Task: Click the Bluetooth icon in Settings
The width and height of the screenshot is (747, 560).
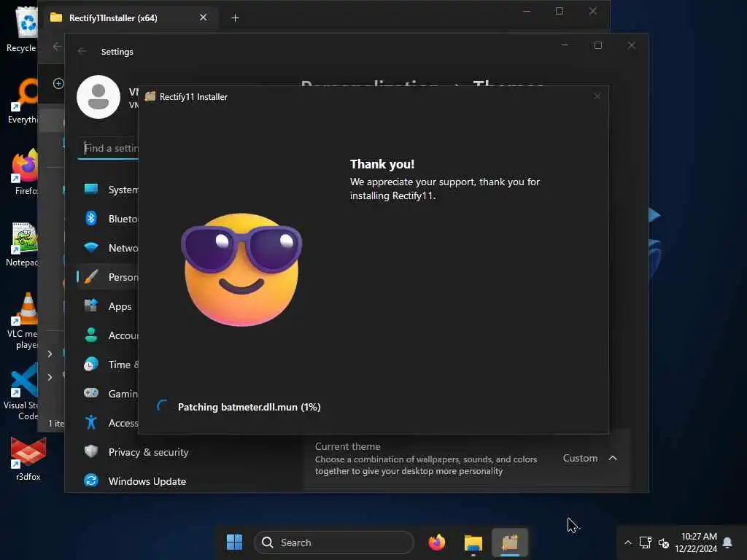Action: pos(91,218)
